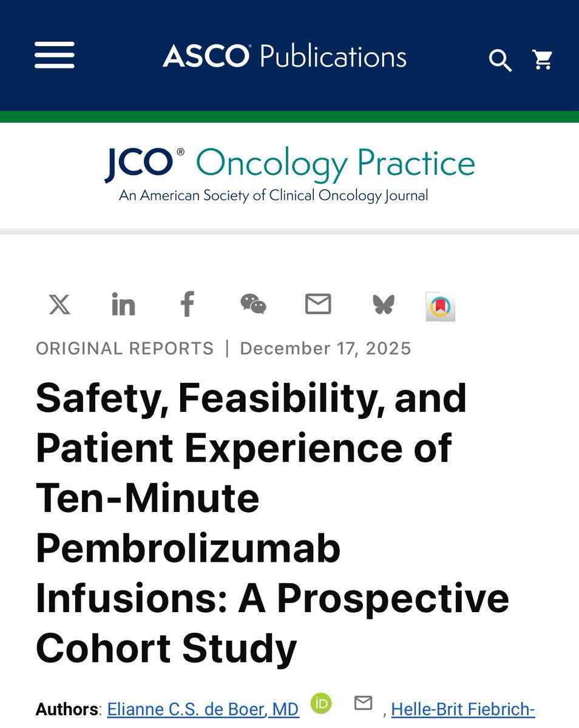Share the article on LinkedIn
Screen dimensions: 579x728
(x=123, y=304)
